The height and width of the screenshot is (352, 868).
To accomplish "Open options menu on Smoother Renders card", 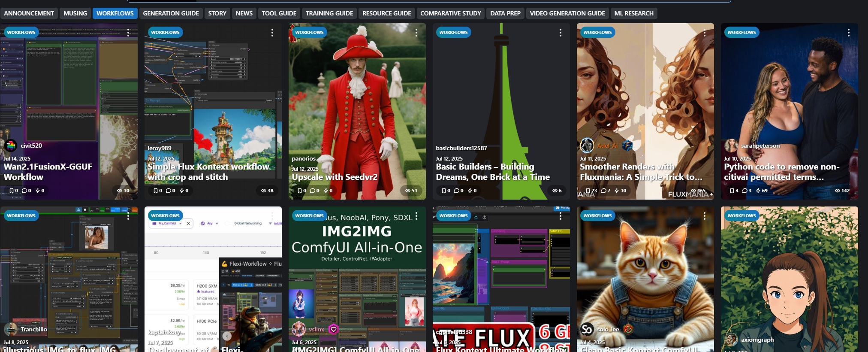I will pos(705,33).
